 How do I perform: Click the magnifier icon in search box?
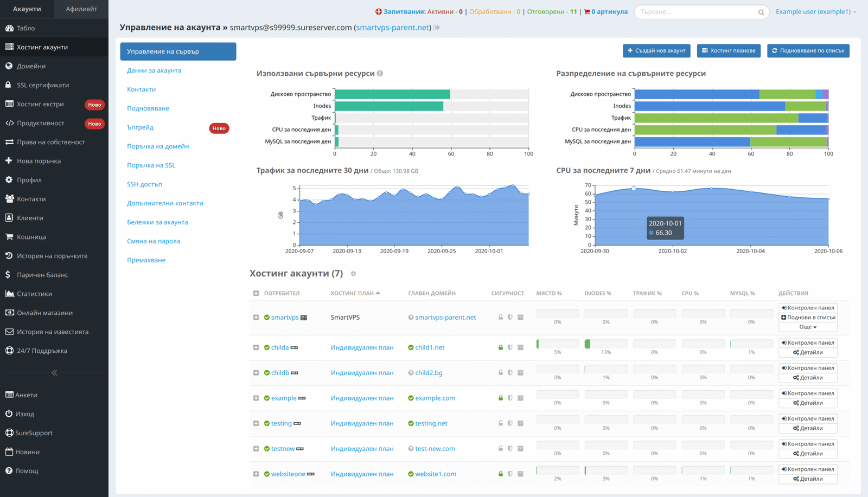[x=761, y=12]
